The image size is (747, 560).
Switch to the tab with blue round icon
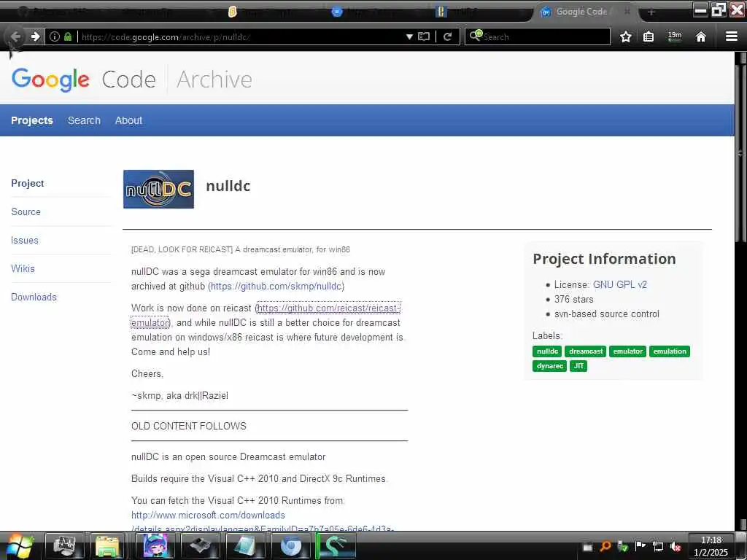click(x=337, y=12)
